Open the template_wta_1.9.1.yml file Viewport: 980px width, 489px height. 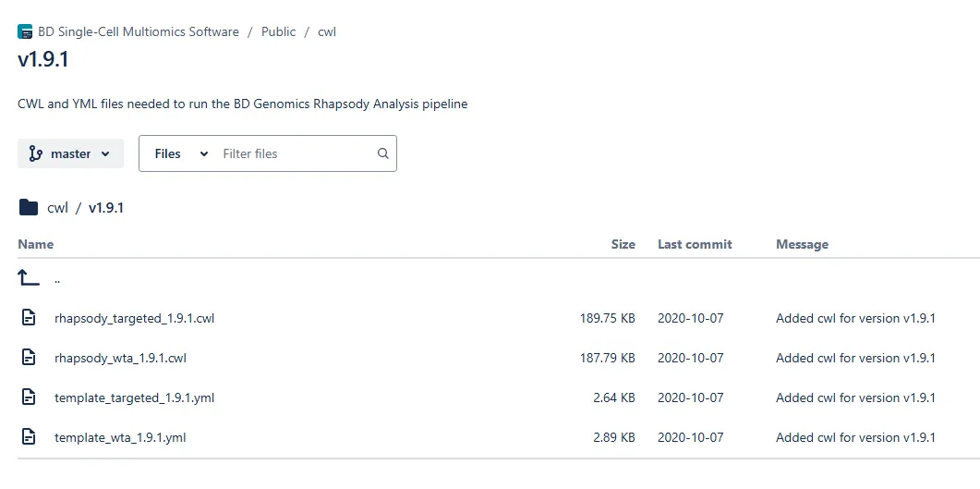[120, 438]
